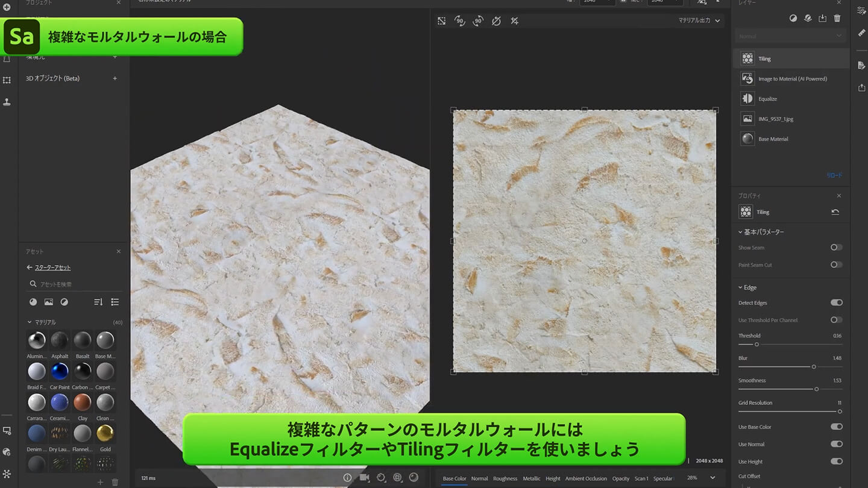This screenshot has width=868, height=488.
Task: Click the info icon in 3D viewport
Action: coord(348,477)
